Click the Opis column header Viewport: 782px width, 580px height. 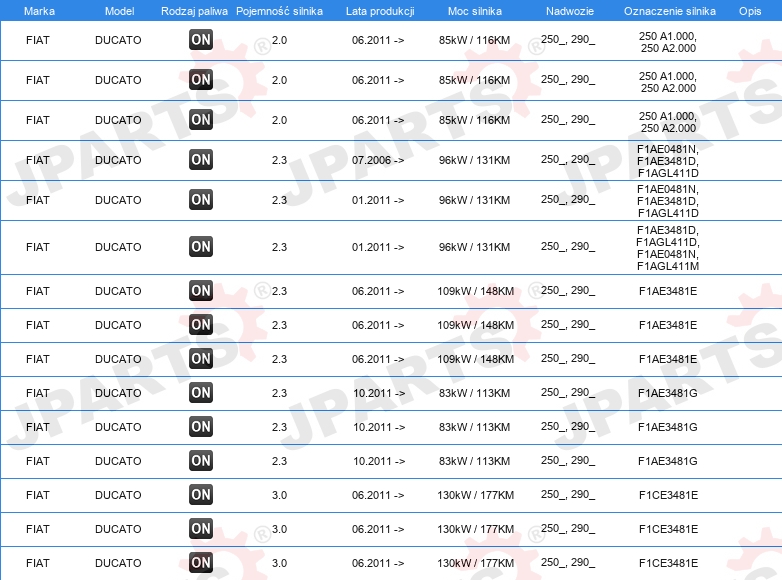tap(750, 11)
